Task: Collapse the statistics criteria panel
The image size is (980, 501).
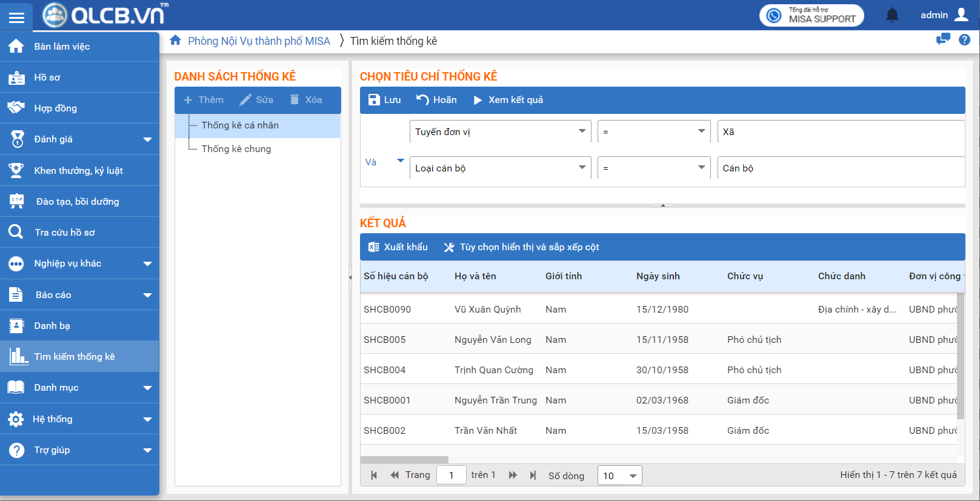Action: click(x=662, y=205)
